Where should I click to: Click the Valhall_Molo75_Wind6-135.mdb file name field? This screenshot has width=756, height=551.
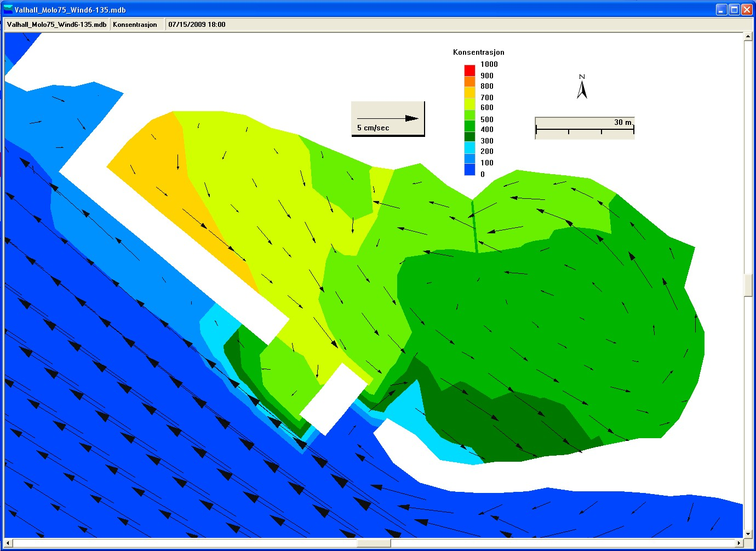click(57, 24)
